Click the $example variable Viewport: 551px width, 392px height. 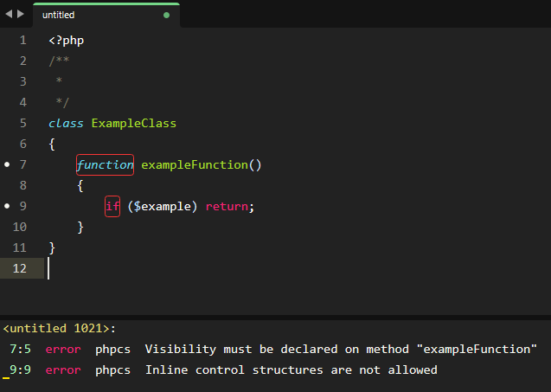162,206
